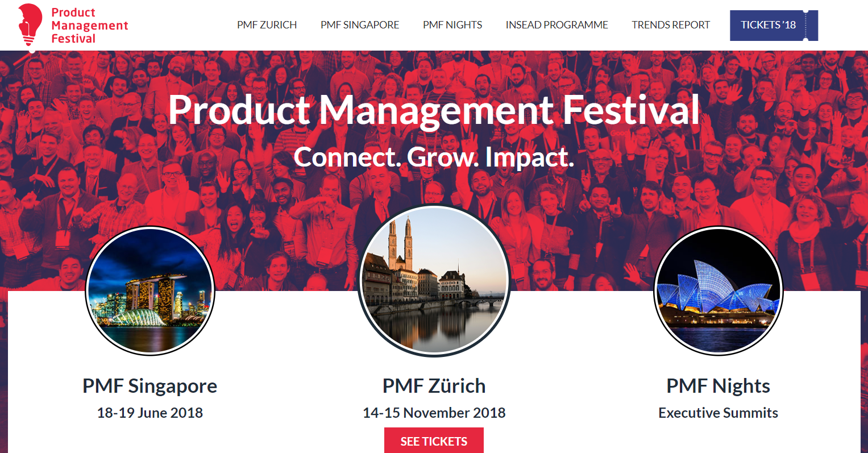Click the Tickets '18 ticket-shaped button
Viewport: 868px width, 453px height.
pyautogui.click(x=774, y=26)
